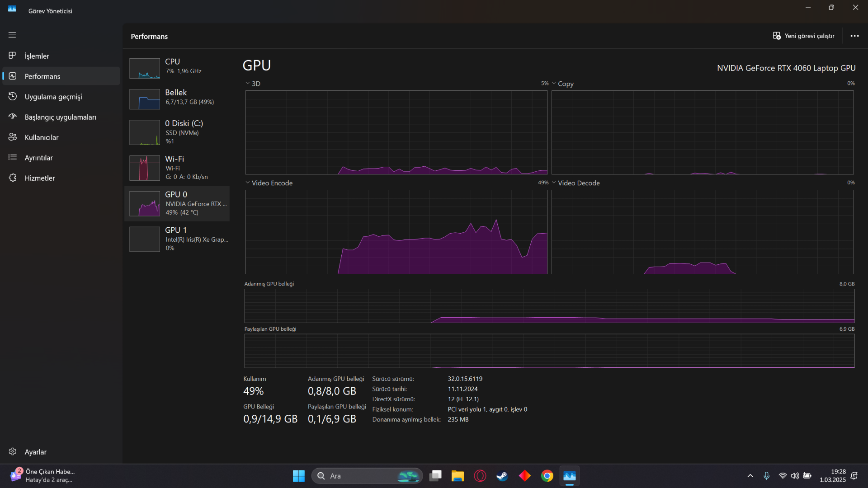
Task: Open Steam from the taskbar
Action: coord(502,476)
